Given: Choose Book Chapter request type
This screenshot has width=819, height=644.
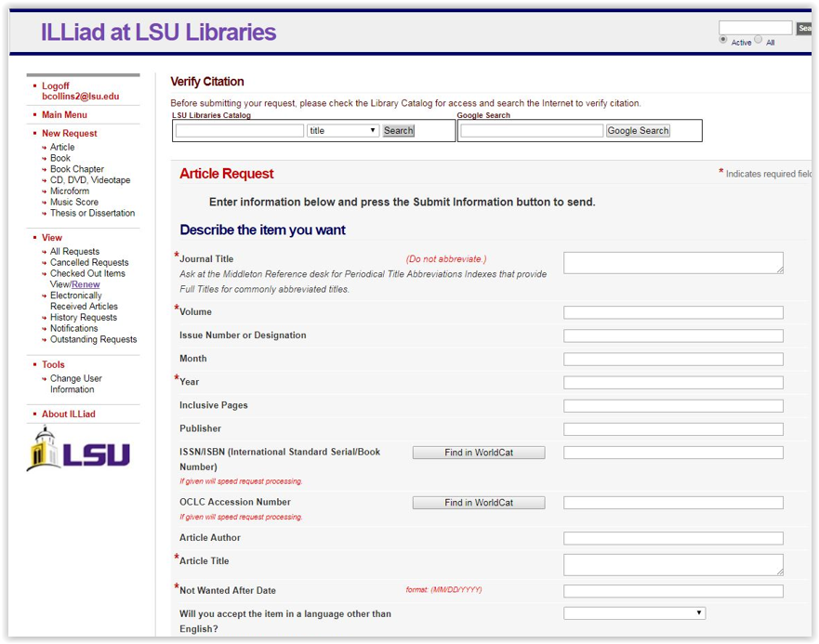Looking at the screenshot, I should tap(77, 169).
